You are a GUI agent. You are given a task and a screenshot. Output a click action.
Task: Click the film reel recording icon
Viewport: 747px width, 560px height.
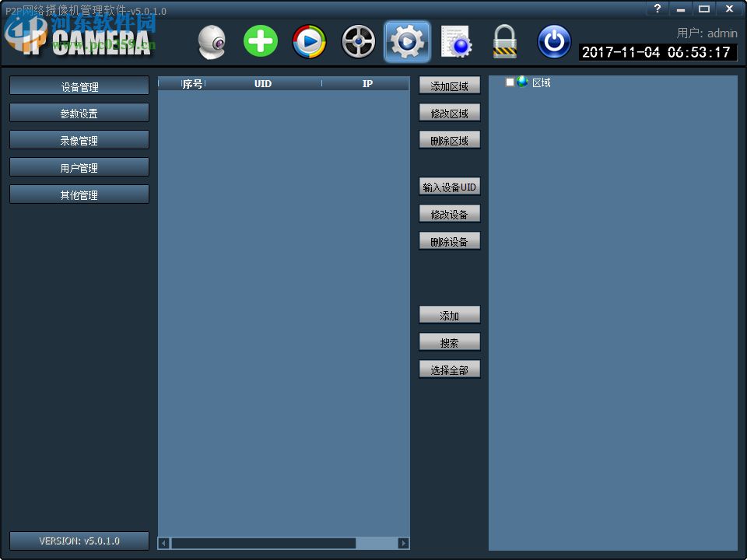click(x=358, y=42)
